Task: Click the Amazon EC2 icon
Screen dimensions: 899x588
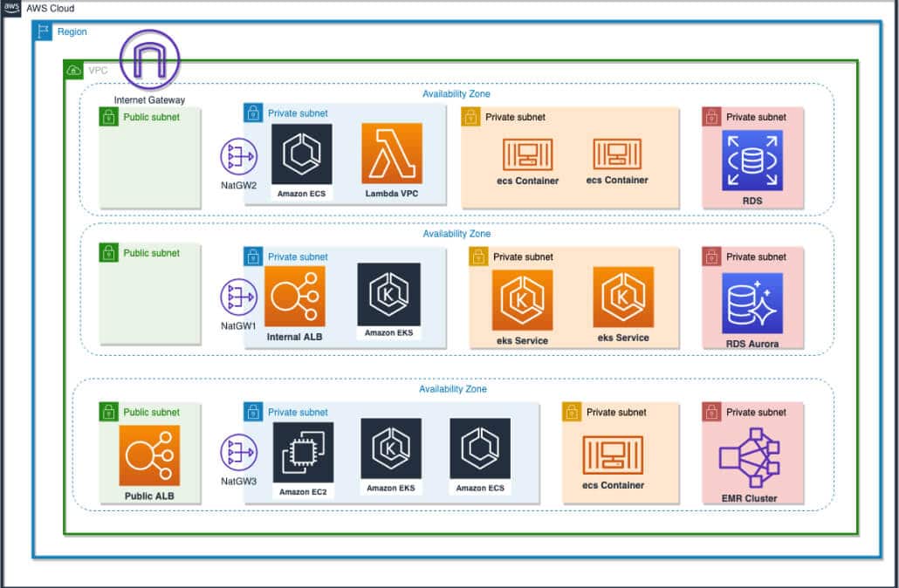Action: click(x=303, y=453)
